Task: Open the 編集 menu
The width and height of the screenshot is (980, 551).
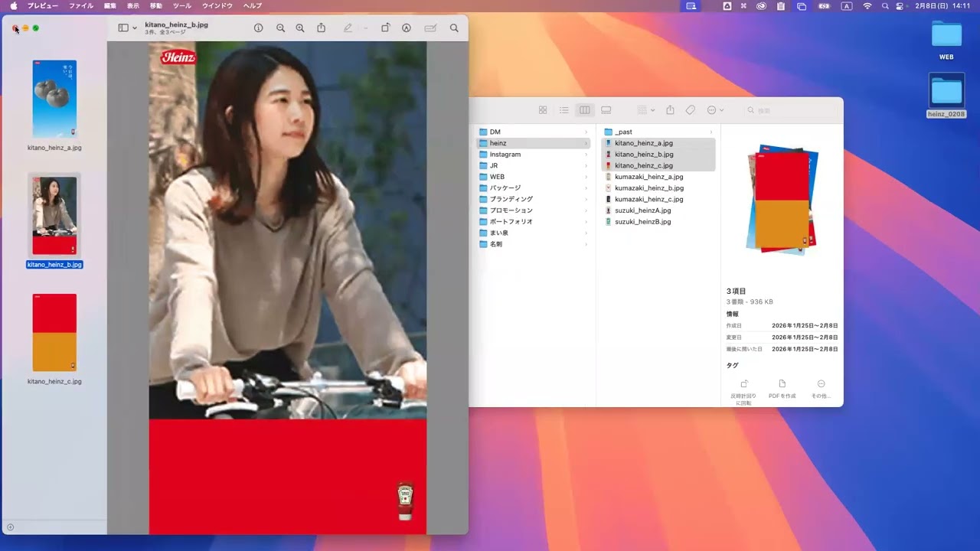Action: coord(110,5)
